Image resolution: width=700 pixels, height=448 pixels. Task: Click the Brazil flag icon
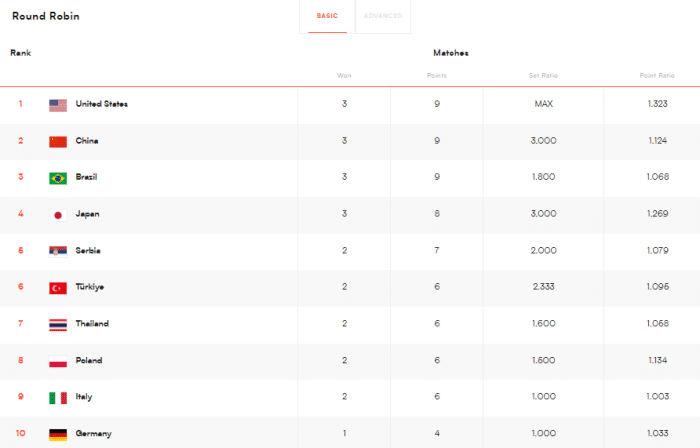58,178
